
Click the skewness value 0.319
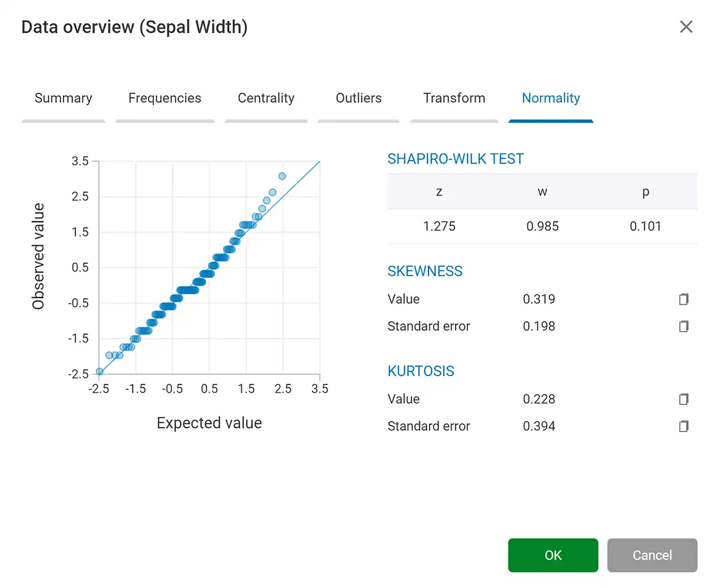pyautogui.click(x=539, y=299)
